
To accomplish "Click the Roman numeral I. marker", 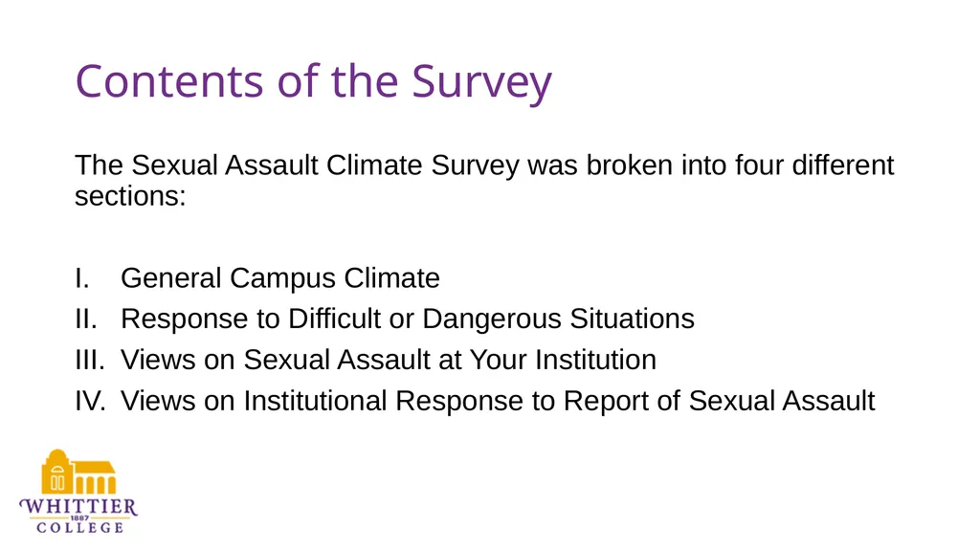I will click(x=82, y=278).
